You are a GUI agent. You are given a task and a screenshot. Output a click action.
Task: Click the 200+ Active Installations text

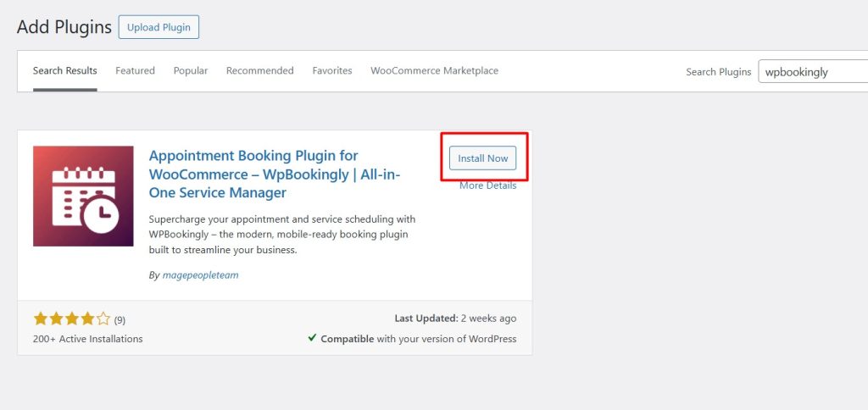(x=88, y=339)
